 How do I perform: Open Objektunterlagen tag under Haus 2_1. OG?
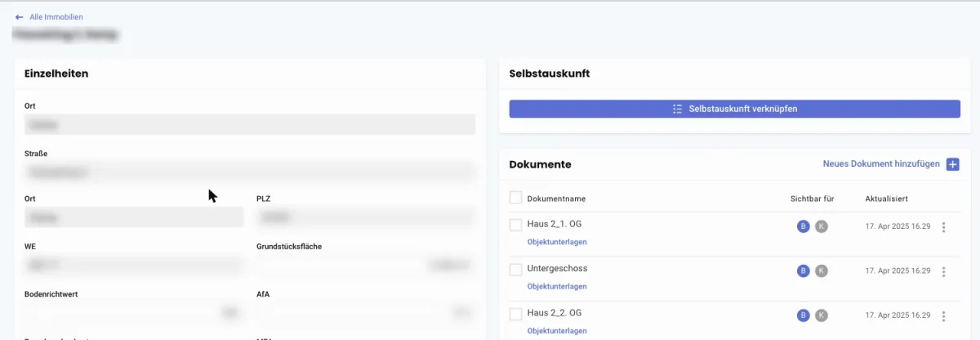point(557,242)
